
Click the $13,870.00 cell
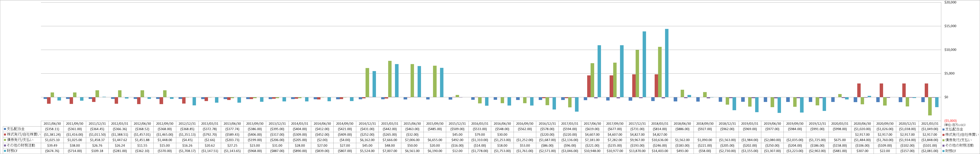[x=638, y=151]
